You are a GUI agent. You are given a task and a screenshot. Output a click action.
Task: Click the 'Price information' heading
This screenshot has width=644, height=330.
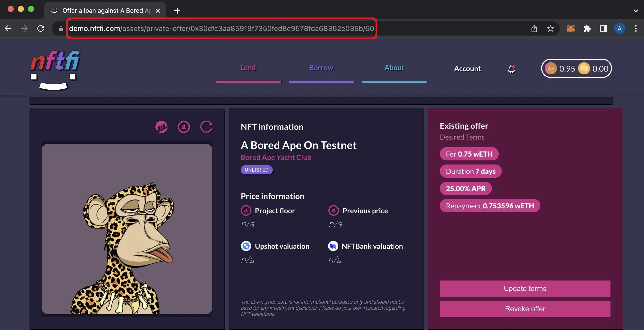[272, 196]
